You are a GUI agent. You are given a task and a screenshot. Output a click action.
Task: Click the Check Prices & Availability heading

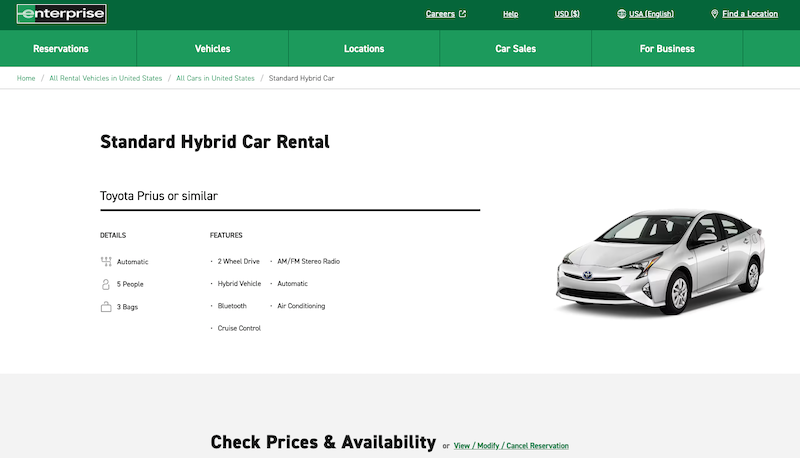[323, 442]
